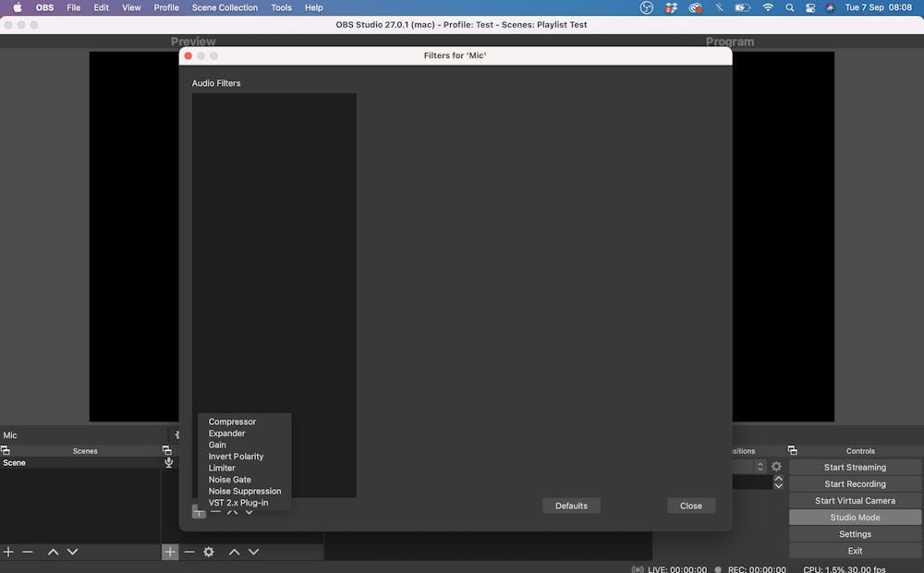
Task: Open the View menu
Action: point(131,7)
